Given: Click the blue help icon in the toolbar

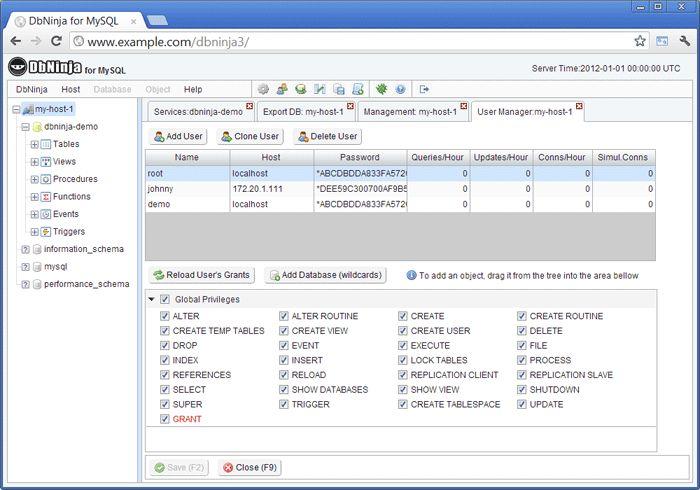Looking at the screenshot, I should point(400,89).
